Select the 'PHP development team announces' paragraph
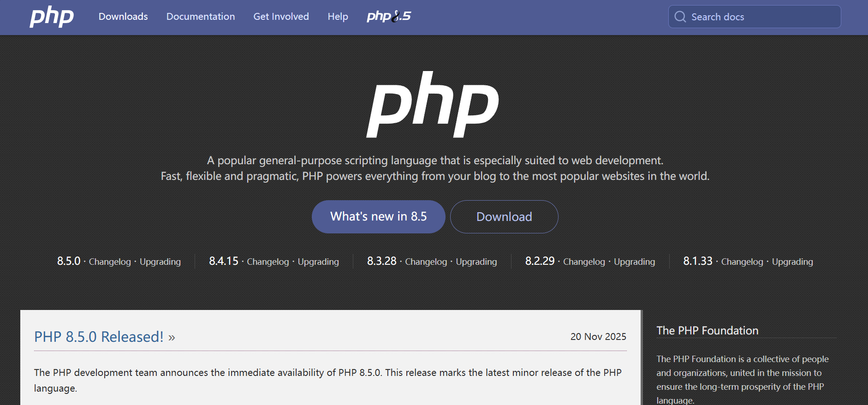This screenshot has width=868, height=405. pos(328,380)
